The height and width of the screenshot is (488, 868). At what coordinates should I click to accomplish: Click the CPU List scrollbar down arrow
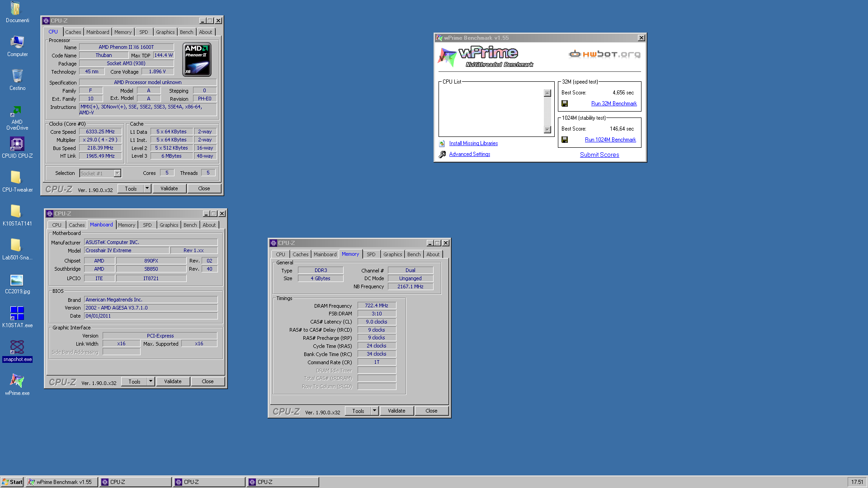click(547, 130)
